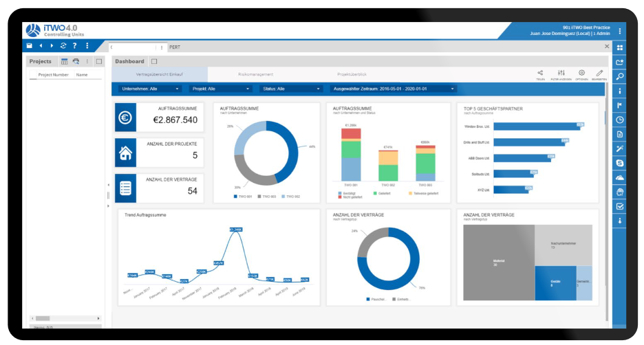The height and width of the screenshot is (345, 644).
Task: Maximize the Projects panel with its square icon
Action: tap(99, 62)
